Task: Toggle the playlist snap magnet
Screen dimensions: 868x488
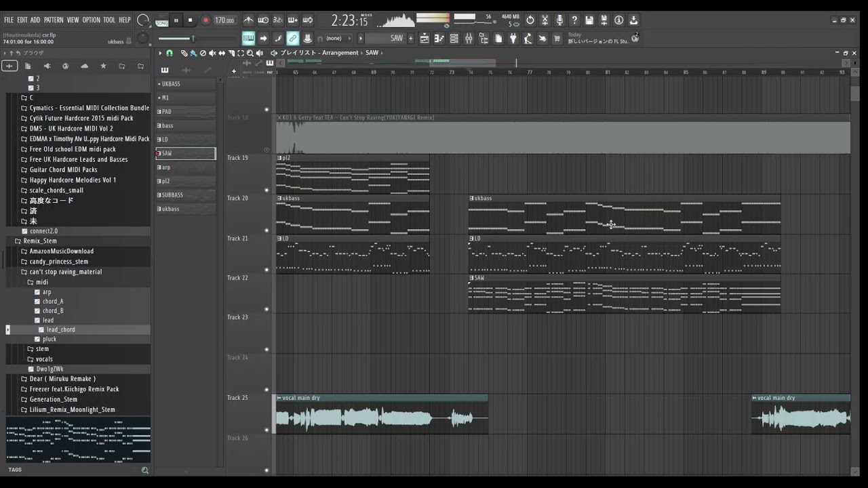Action: [170, 53]
